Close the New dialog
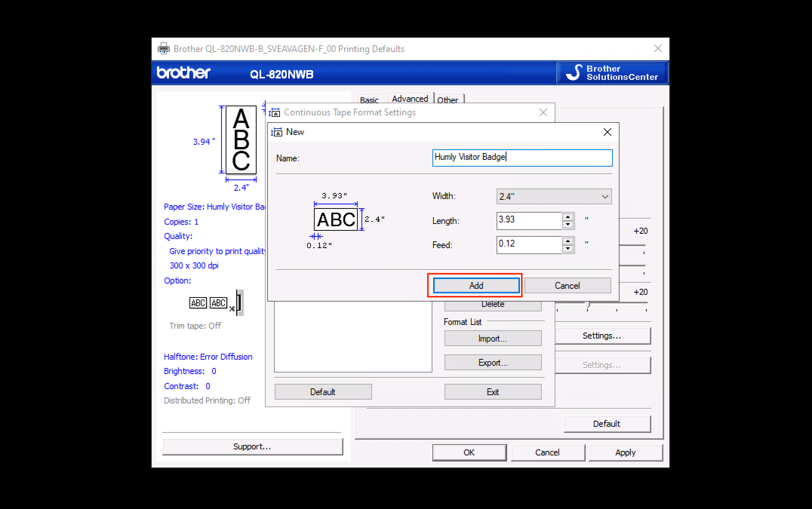This screenshot has width=812, height=509. (607, 132)
